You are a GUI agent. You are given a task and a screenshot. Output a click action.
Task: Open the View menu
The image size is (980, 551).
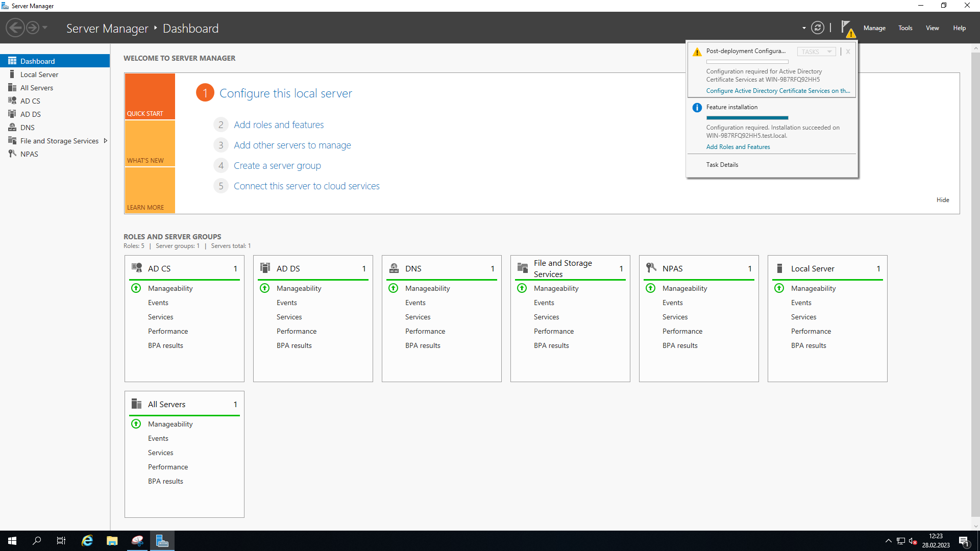pyautogui.click(x=933, y=28)
